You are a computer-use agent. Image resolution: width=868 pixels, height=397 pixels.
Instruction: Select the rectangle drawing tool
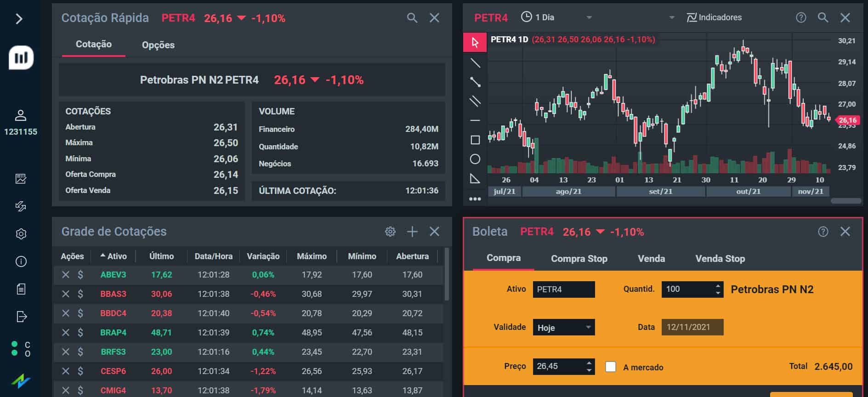pyautogui.click(x=475, y=140)
